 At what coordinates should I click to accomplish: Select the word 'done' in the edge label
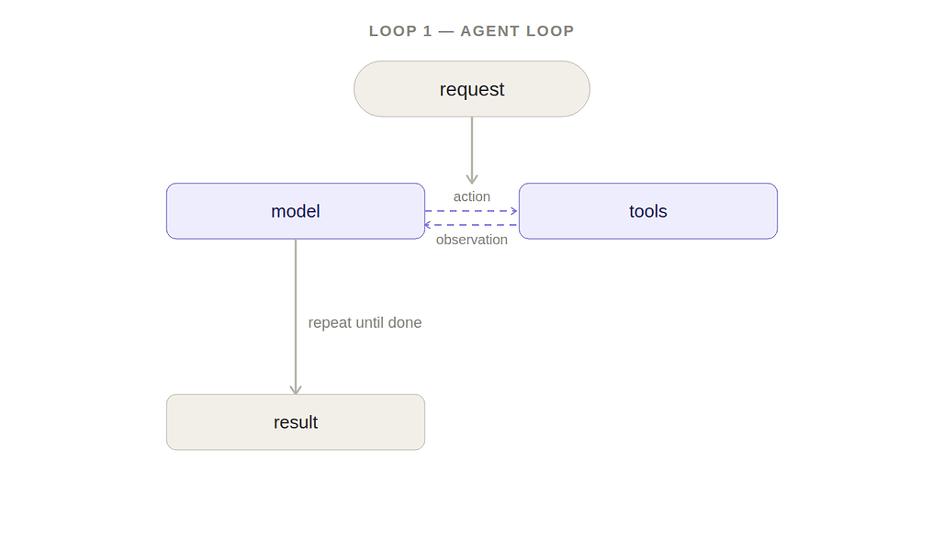(405, 323)
